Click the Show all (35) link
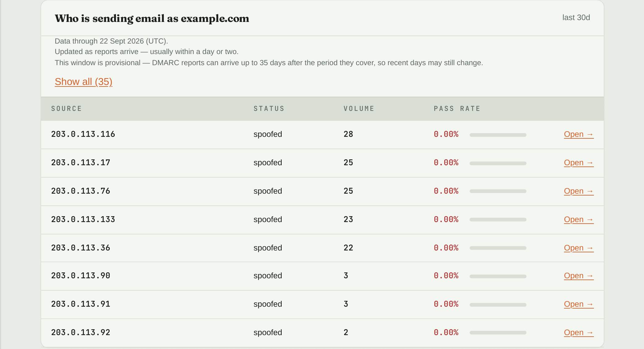 pyautogui.click(x=83, y=82)
